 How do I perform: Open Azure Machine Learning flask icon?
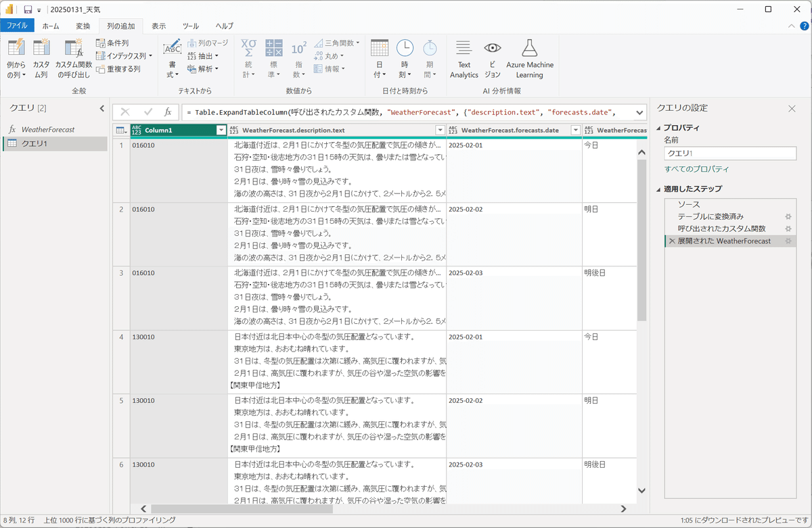pyautogui.click(x=530, y=47)
